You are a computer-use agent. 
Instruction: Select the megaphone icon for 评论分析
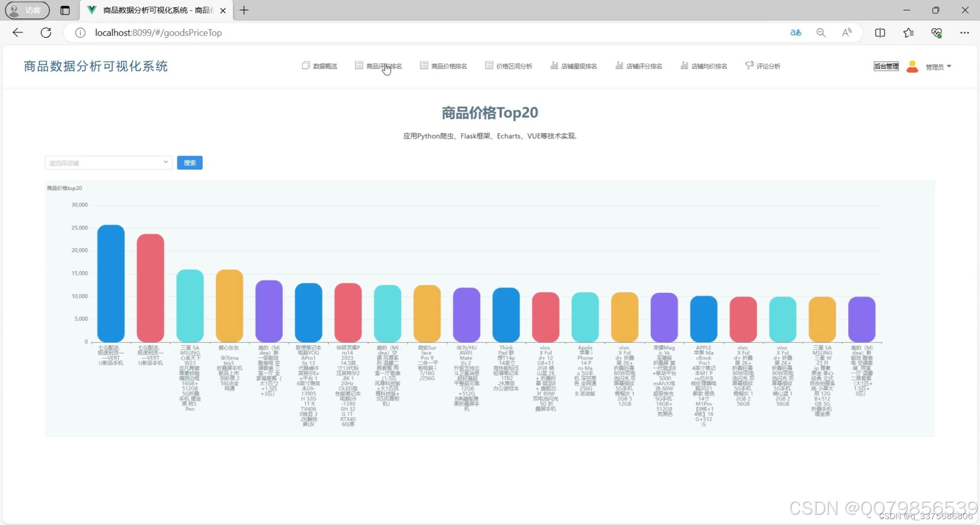click(x=749, y=65)
